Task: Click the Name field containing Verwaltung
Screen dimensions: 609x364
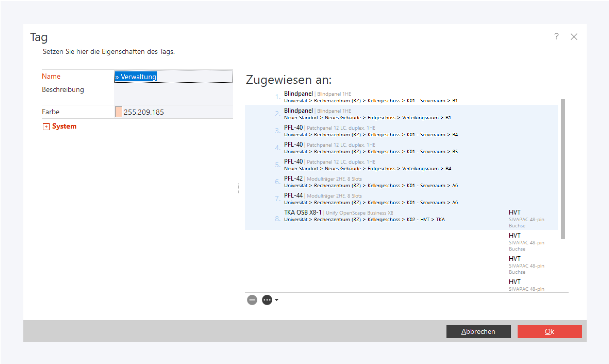Action: 173,77
